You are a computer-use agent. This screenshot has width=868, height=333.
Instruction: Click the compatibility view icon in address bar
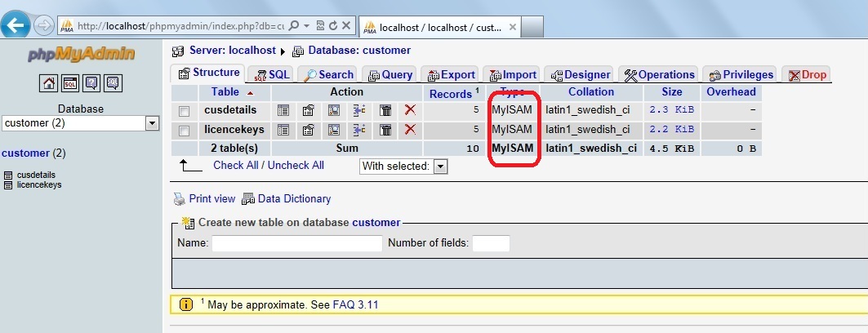pos(320,25)
